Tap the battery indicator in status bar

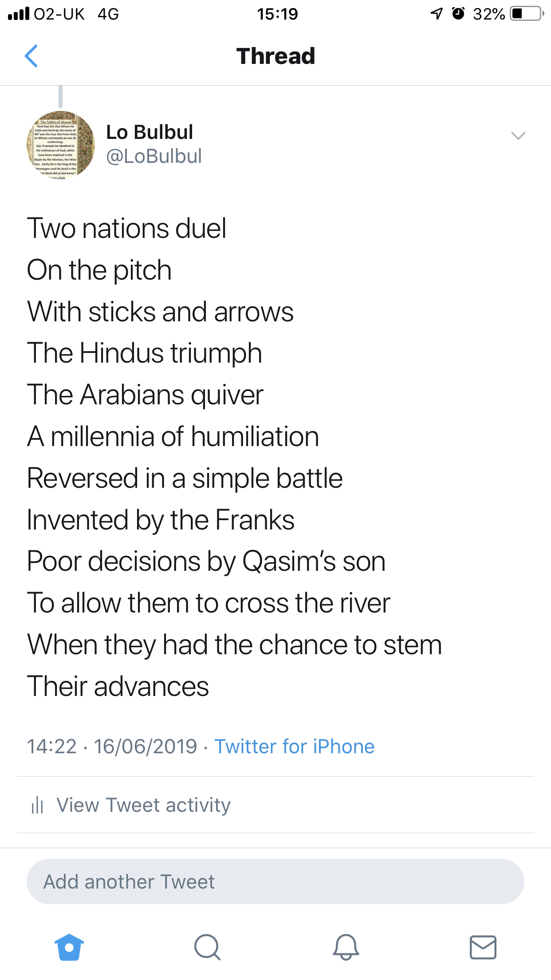point(527,14)
